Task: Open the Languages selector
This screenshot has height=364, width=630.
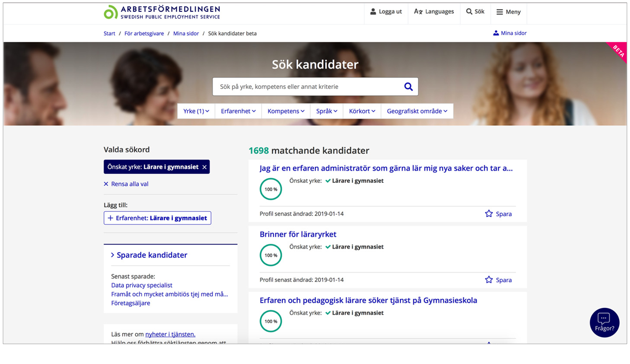Action: point(434,12)
